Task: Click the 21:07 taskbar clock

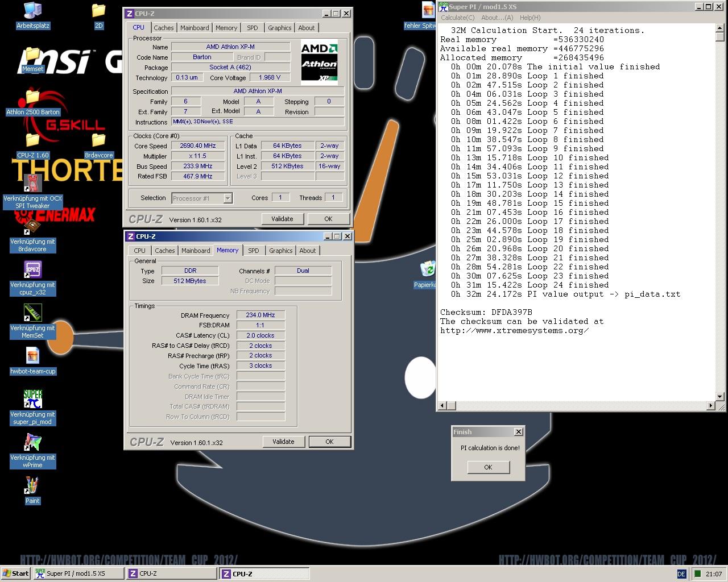Action: [x=714, y=574]
